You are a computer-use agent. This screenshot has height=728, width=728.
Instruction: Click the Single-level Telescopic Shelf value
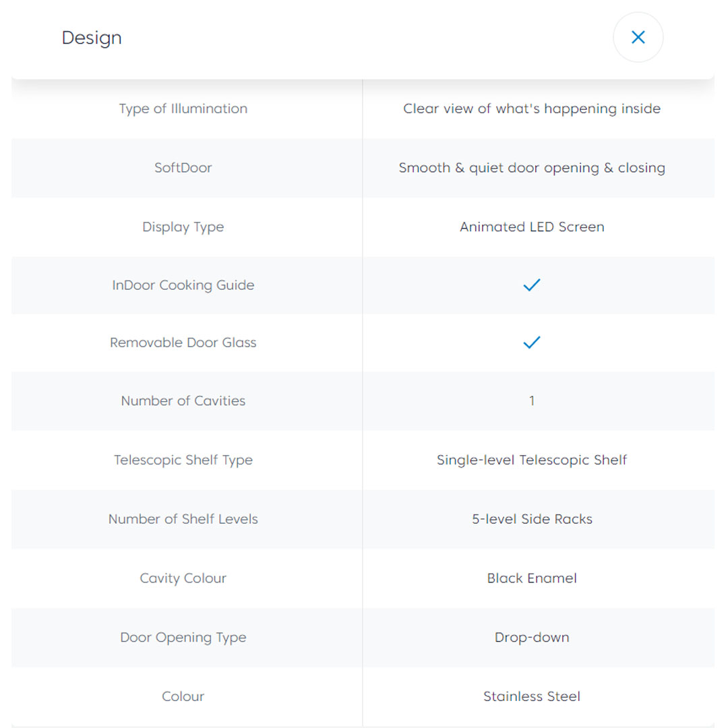pos(532,460)
